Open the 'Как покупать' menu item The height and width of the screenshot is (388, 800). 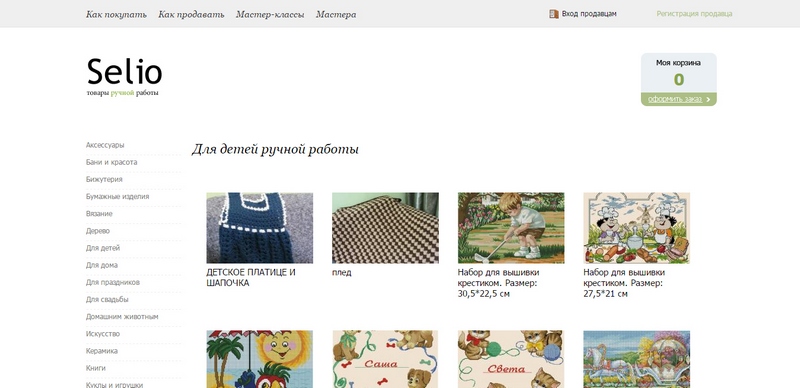click(116, 14)
